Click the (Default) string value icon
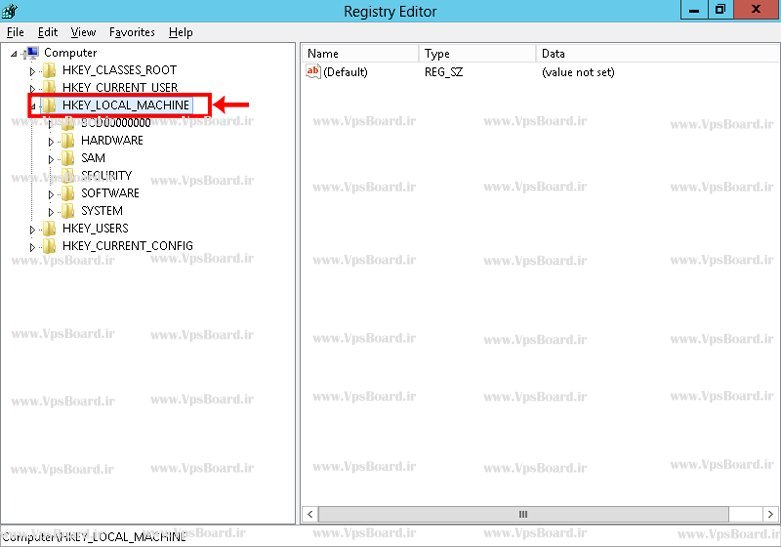Screen dimensions: 781x547 pos(313,72)
